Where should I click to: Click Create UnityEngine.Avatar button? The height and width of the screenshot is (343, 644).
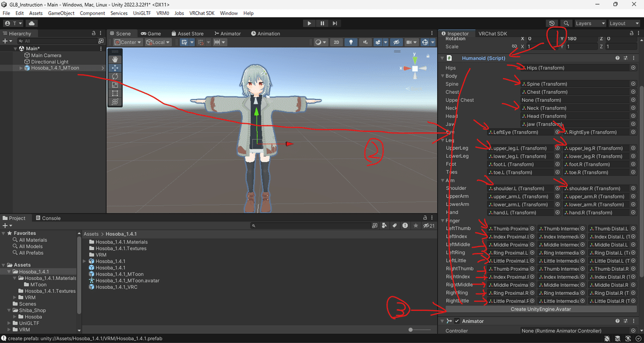click(540, 309)
